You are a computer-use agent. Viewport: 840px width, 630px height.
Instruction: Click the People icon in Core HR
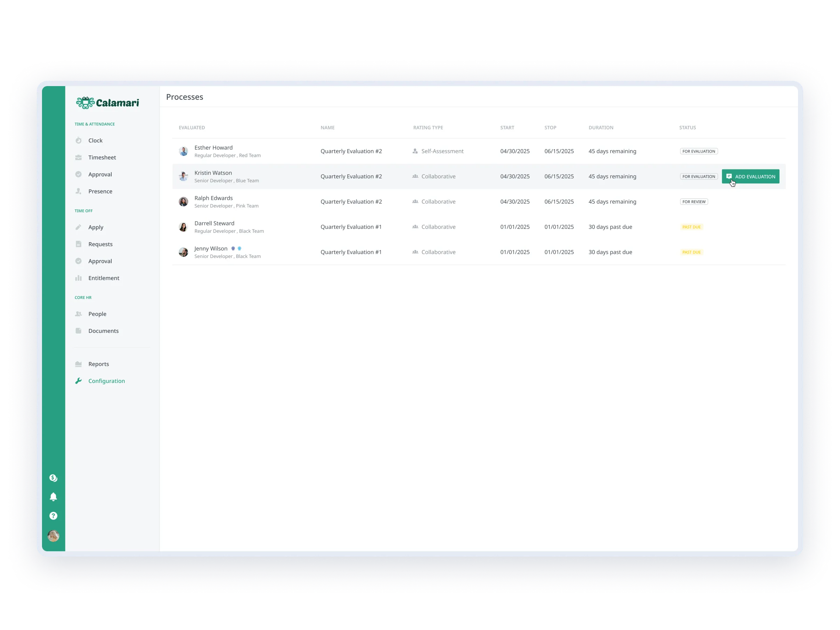[x=79, y=314]
